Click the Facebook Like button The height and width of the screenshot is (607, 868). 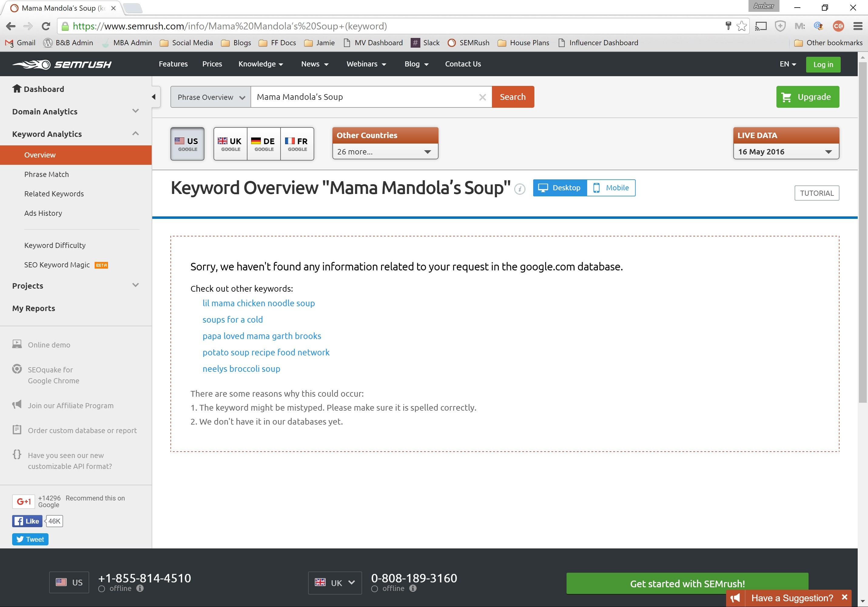coord(27,521)
